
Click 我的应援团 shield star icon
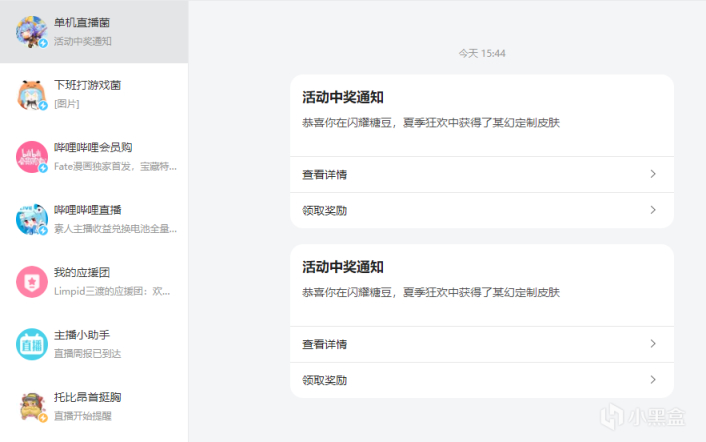(32, 282)
